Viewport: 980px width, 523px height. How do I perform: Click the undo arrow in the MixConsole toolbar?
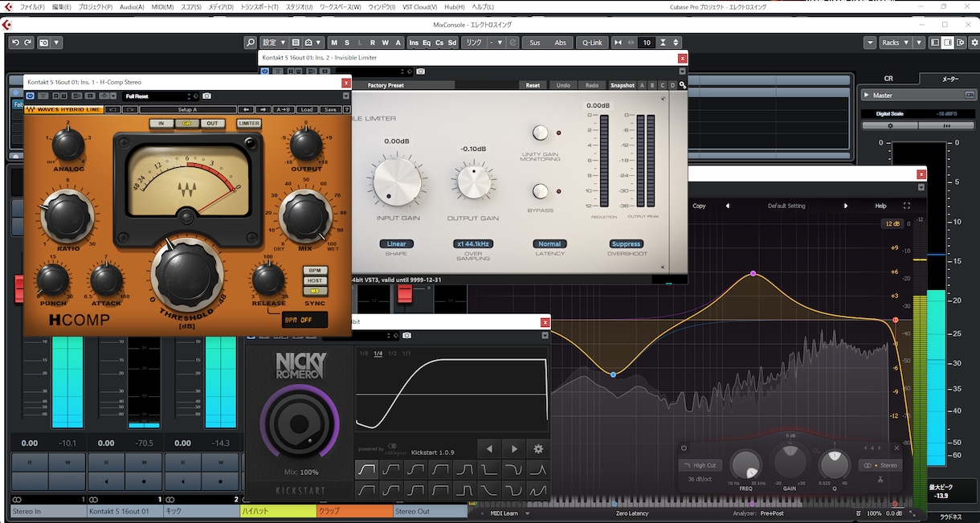tap(15, 43)
